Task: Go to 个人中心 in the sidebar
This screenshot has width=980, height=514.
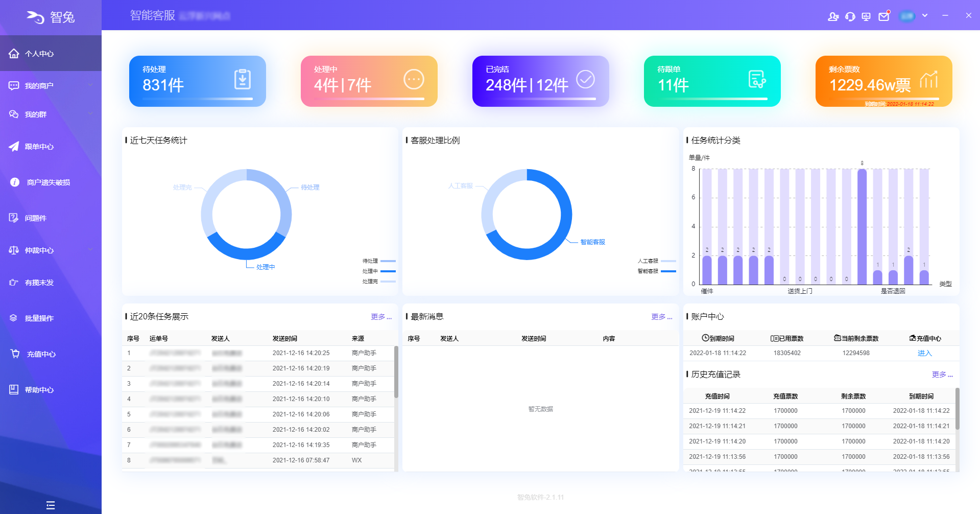Action: 51,53
